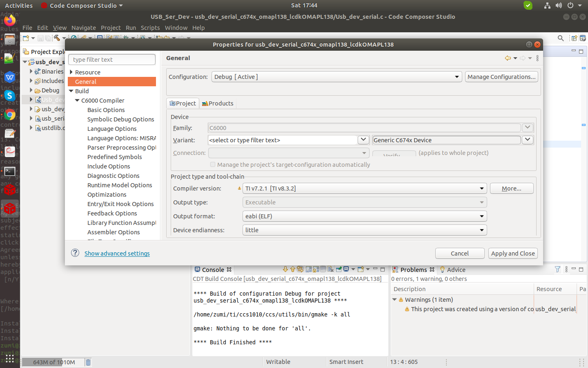Open the Files manager in the dock

pyautogui.click(x=10, y=39)
